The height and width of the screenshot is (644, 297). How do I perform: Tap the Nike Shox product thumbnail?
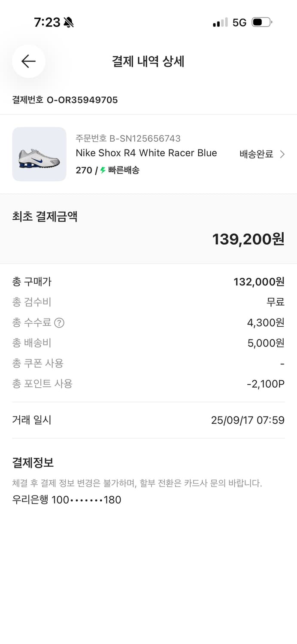(39, 154)
